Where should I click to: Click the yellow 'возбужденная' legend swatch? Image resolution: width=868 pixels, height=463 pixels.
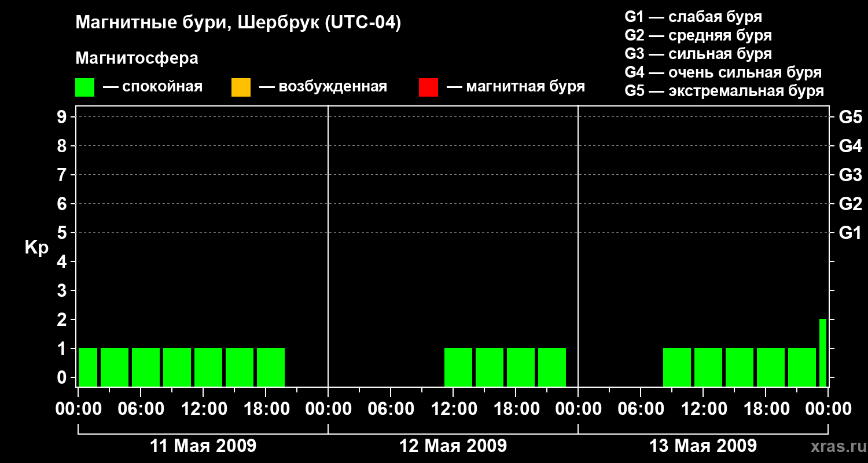(241, 87)
